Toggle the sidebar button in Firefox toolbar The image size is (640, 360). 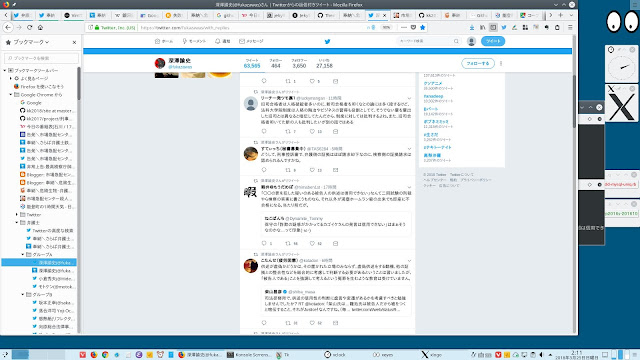493,27
